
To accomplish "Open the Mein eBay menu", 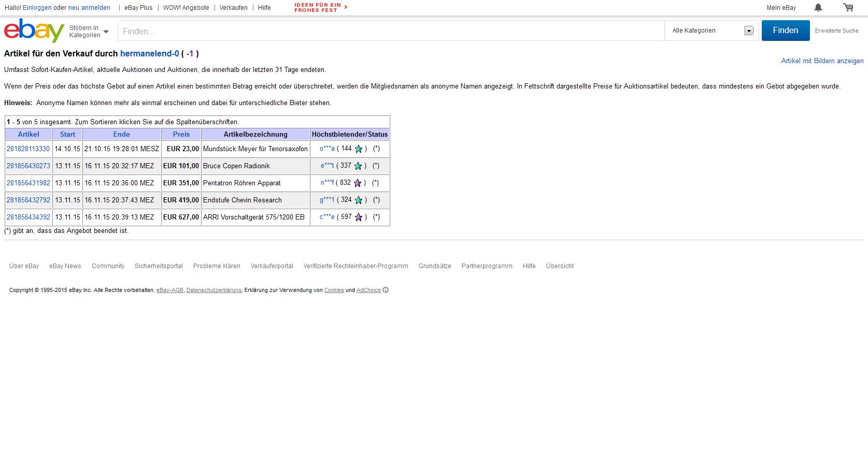I will click(x=781, y=8).
